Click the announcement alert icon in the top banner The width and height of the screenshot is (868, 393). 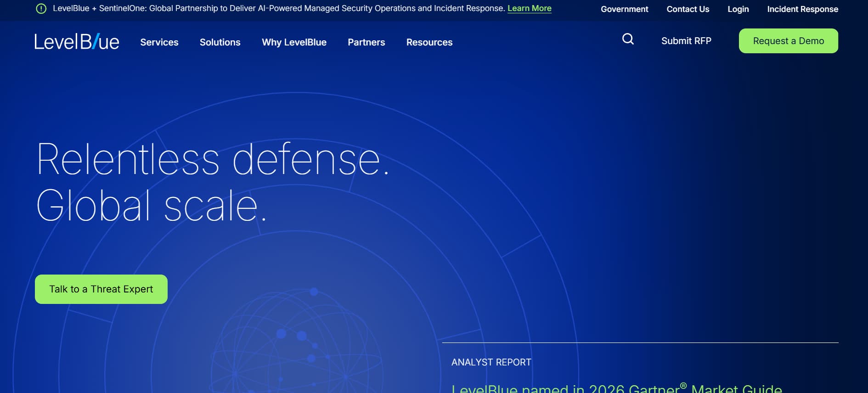coord(41,9)
